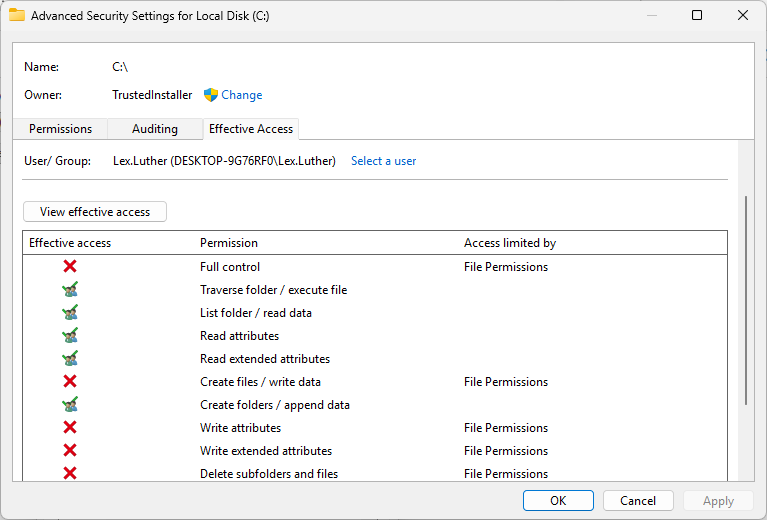Viewport: 767px width, 520px height.
Task: Click the red X icon beside Full control
Action: point(70,267)
